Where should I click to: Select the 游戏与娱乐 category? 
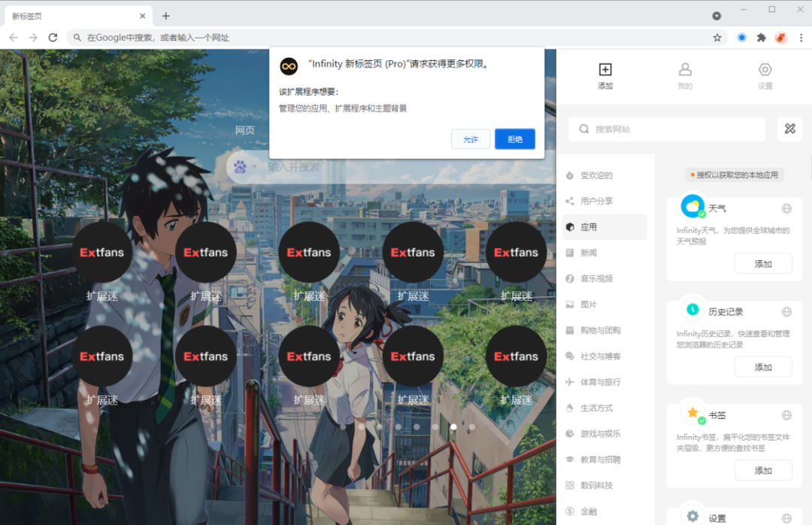(604, 434)
